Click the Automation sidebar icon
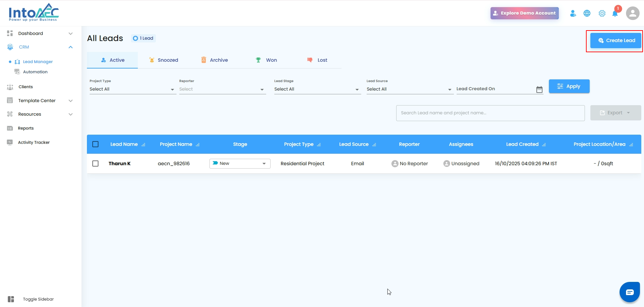 (17, 72)
